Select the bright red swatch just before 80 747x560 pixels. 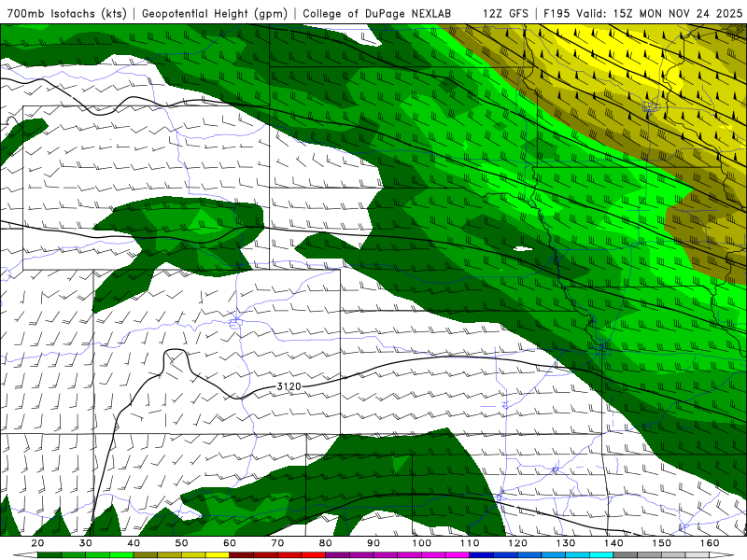pyautogui.click(x=314, y=554)
